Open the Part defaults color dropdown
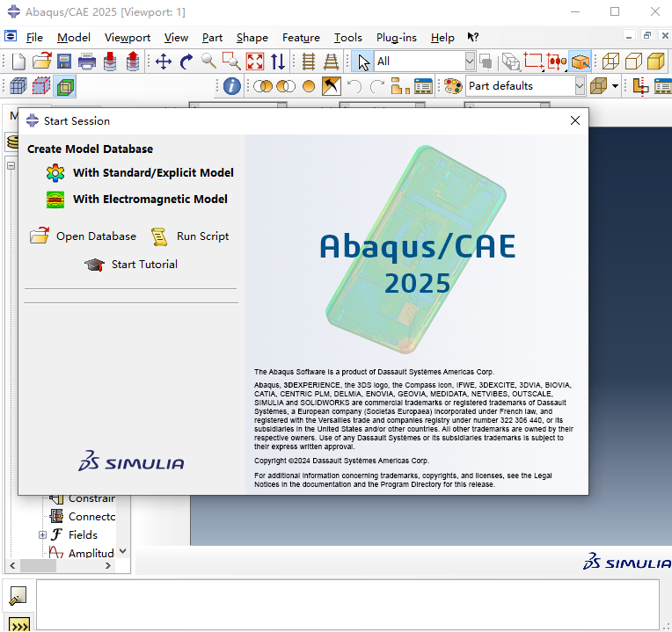The image size is (672, 632). [580, 86]
